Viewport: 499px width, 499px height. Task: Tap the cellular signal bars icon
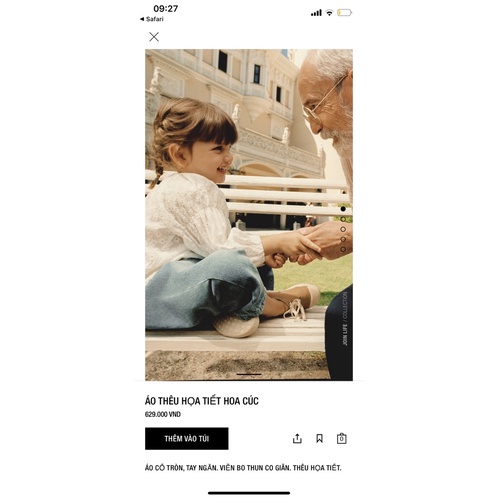[316, 13]
